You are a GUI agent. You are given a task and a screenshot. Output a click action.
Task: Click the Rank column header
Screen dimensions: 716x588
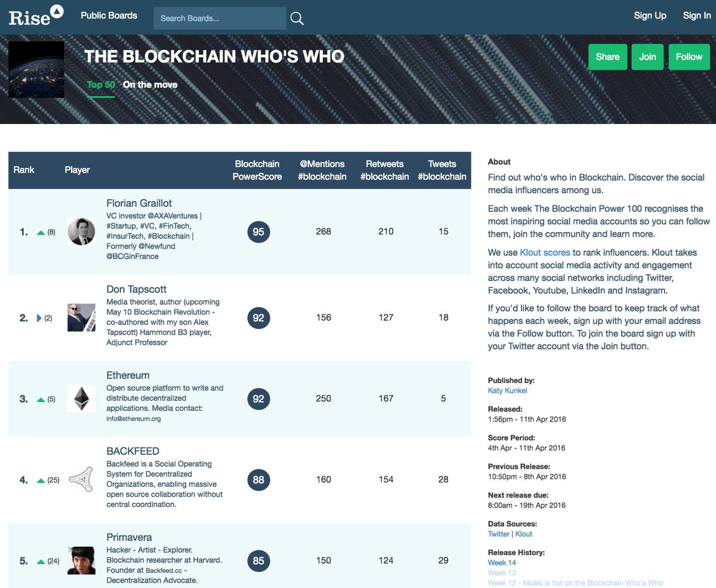coord(24,170)
